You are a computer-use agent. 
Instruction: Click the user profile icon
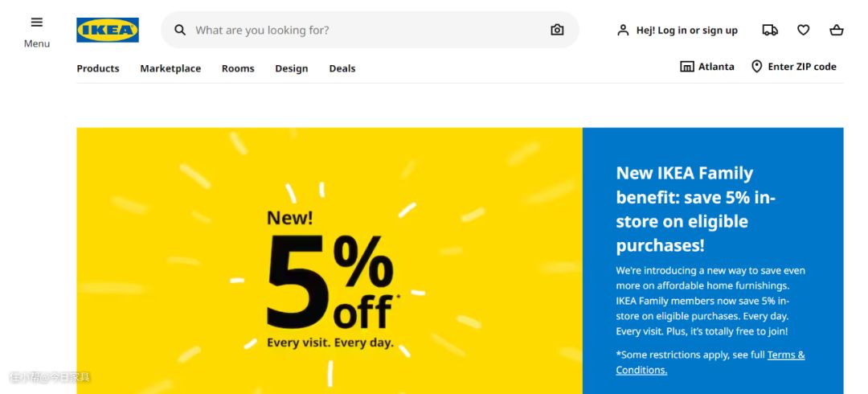(x=623, y=30)
